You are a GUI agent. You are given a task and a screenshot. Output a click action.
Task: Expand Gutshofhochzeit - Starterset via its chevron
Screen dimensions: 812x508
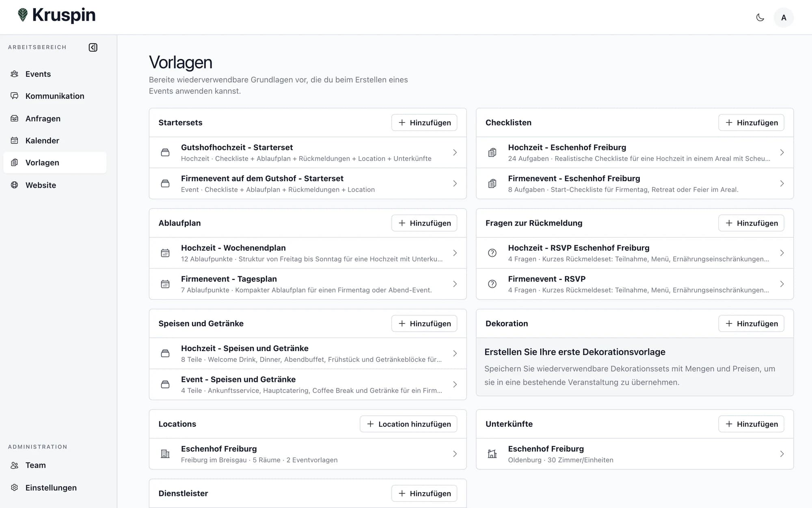(455, 152)
